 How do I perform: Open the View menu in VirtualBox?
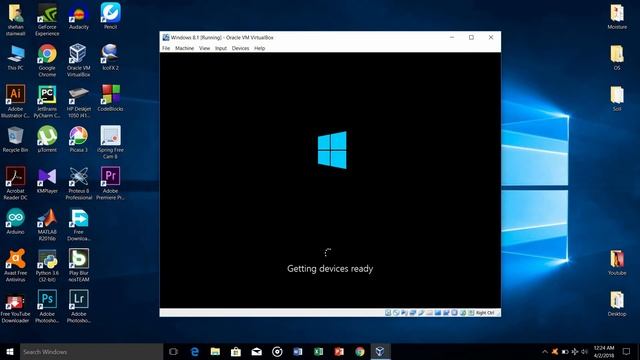point(204,48)
